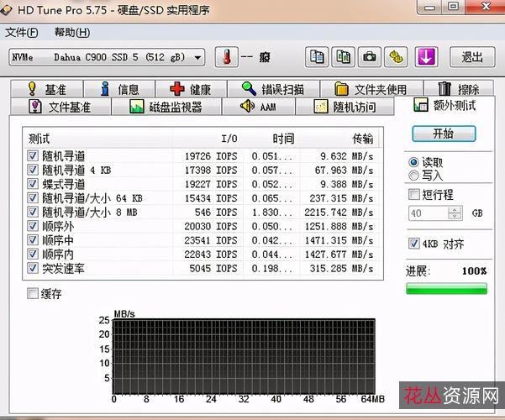505x420 pixels.
Task: Open the 随机访问 random access tab
Action: coord(345,107)
